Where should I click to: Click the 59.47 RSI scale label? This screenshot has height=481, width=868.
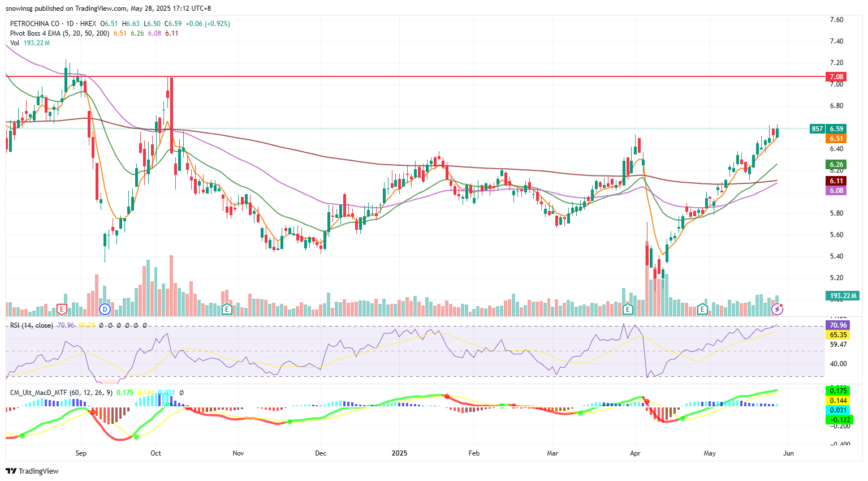(838, 345)
